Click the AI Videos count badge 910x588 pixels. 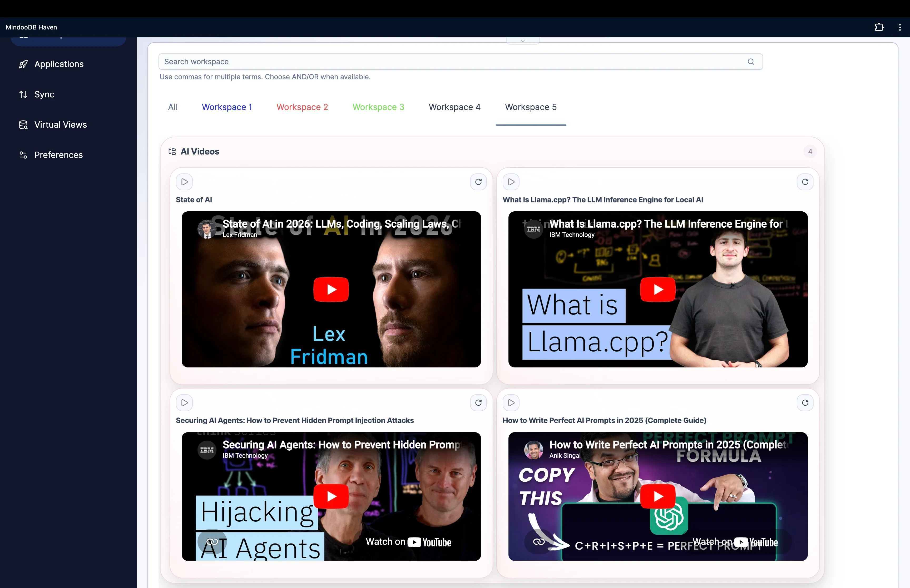coord(810,151)
